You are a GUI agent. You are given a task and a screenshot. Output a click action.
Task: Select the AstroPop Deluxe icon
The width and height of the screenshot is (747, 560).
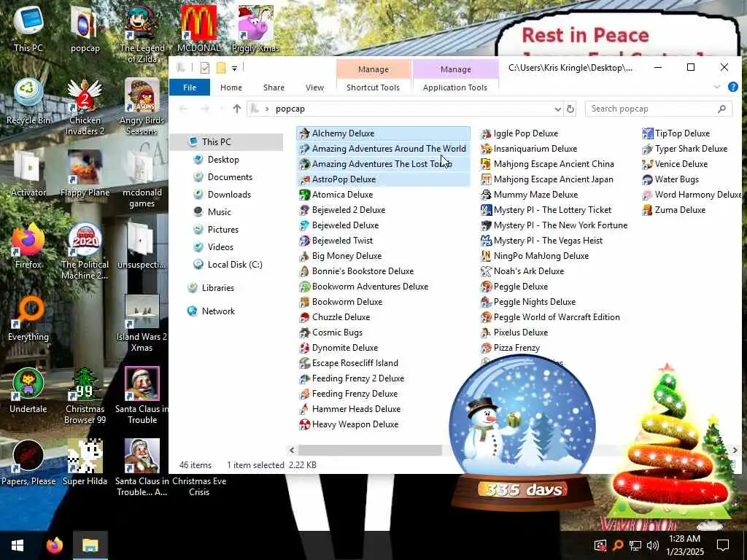[x=304, y=179]
